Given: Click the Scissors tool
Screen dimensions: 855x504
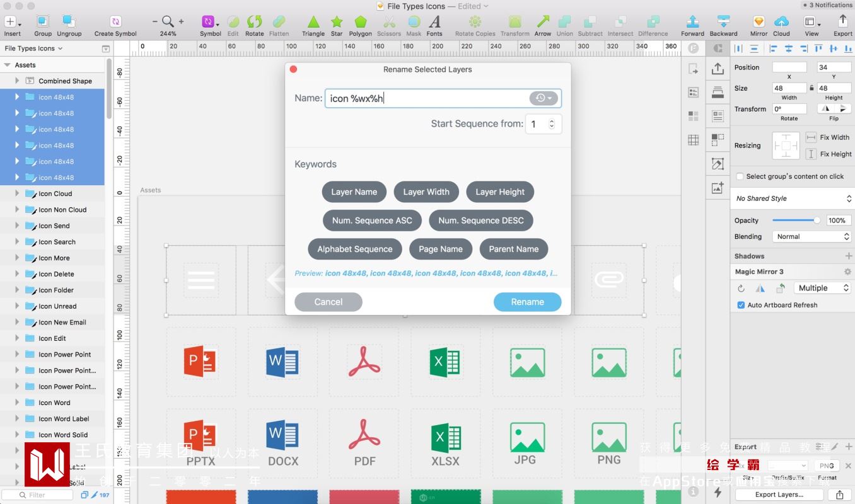Looking at the screenshot, I should click(x=389, y=25).
